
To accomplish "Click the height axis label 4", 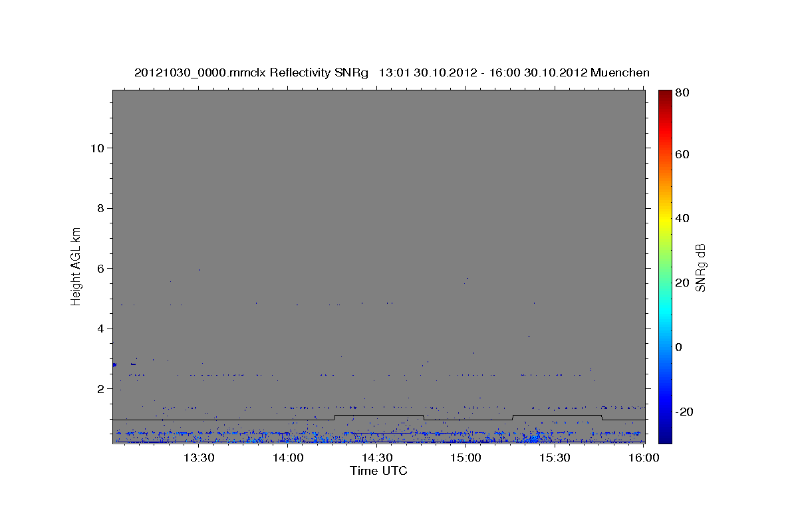I will point(99,329).
